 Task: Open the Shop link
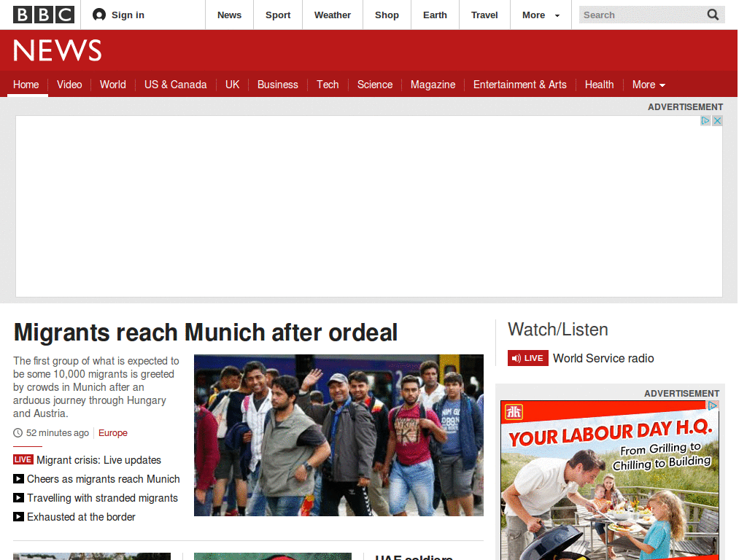tap(387, 15)
